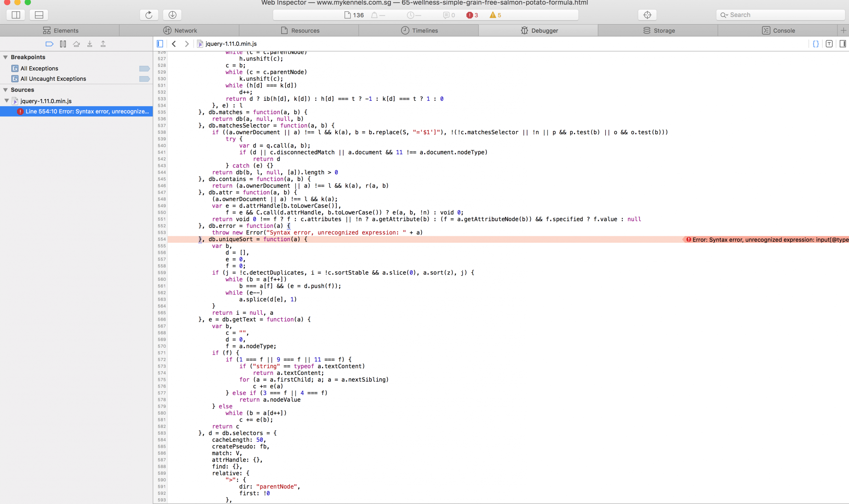
Task: Click the step out icon
Action: tap(103, 44)
